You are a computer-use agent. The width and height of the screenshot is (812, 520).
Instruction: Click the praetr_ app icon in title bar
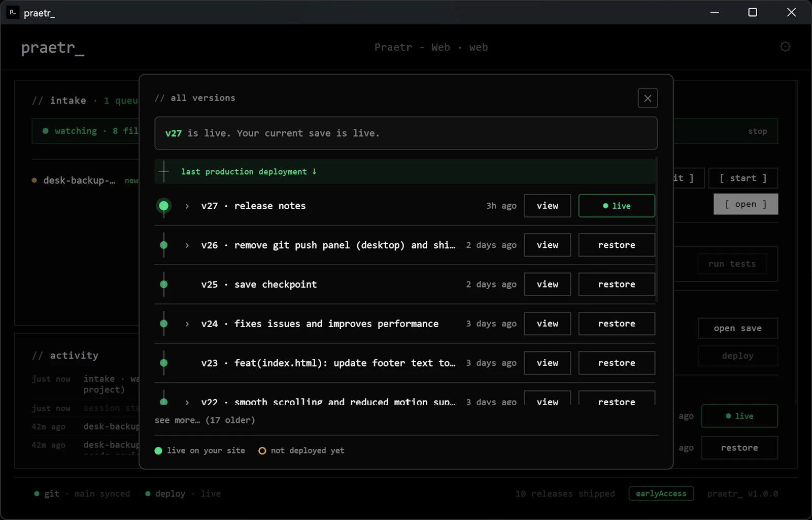coord(13,13)
